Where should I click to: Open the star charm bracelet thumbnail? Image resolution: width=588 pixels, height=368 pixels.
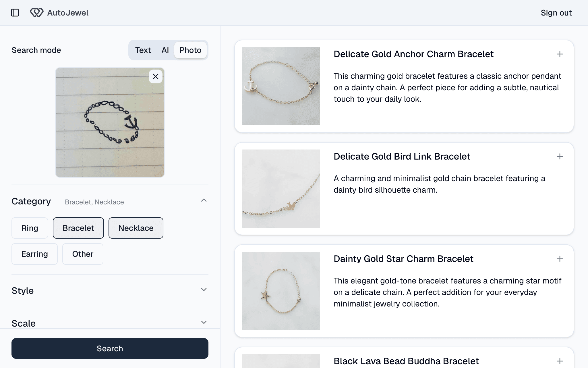pos(281,291)
